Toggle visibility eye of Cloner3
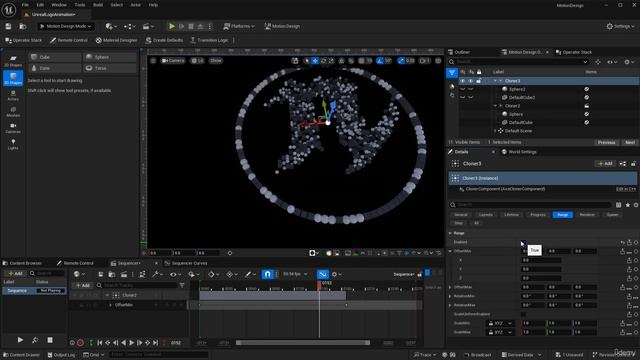 coord(462,81)
